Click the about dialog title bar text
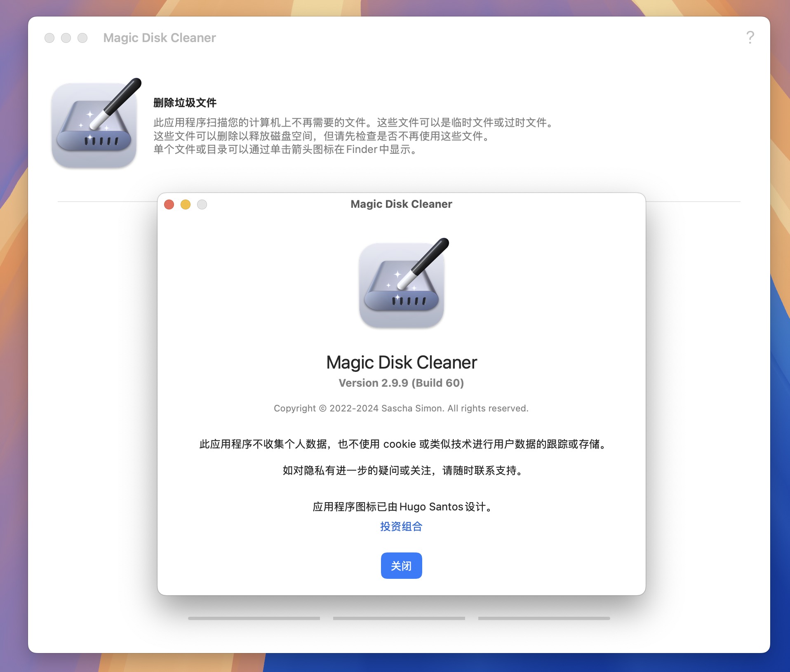The height and width of the screenshot is (672, 790). point(401,204)
